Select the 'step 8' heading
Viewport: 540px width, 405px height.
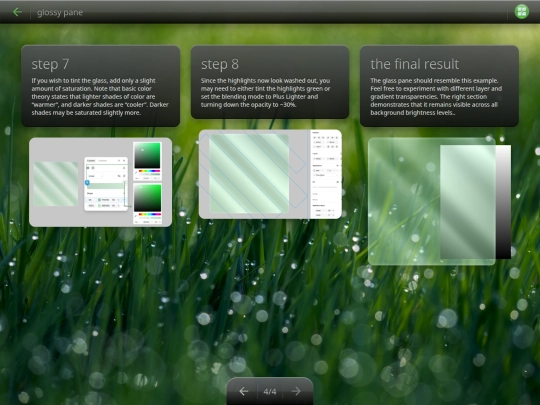(220, 64)
